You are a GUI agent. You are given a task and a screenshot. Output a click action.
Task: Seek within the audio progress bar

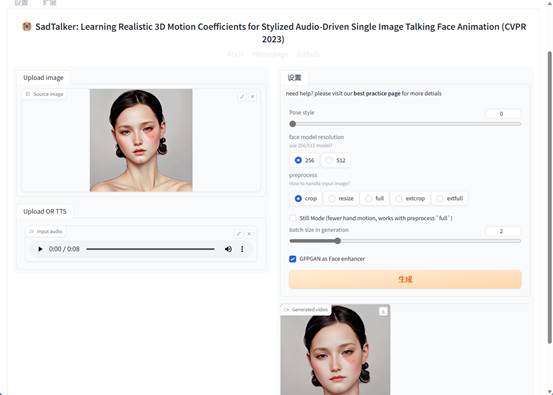(x=150, y=249)
